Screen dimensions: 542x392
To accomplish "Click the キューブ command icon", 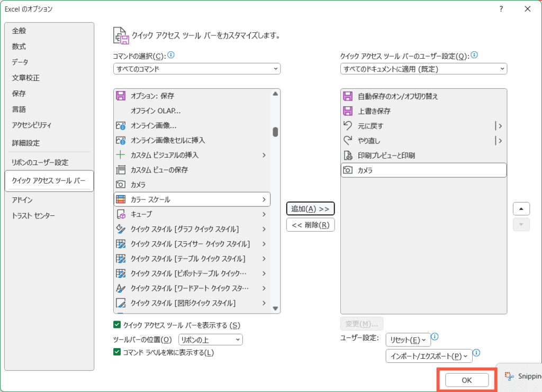I will point(121,214).
